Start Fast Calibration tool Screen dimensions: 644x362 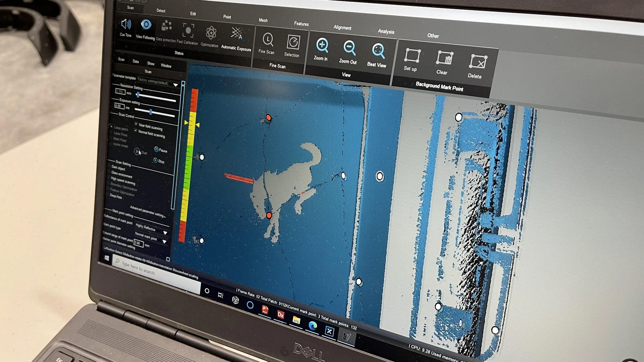188,30
